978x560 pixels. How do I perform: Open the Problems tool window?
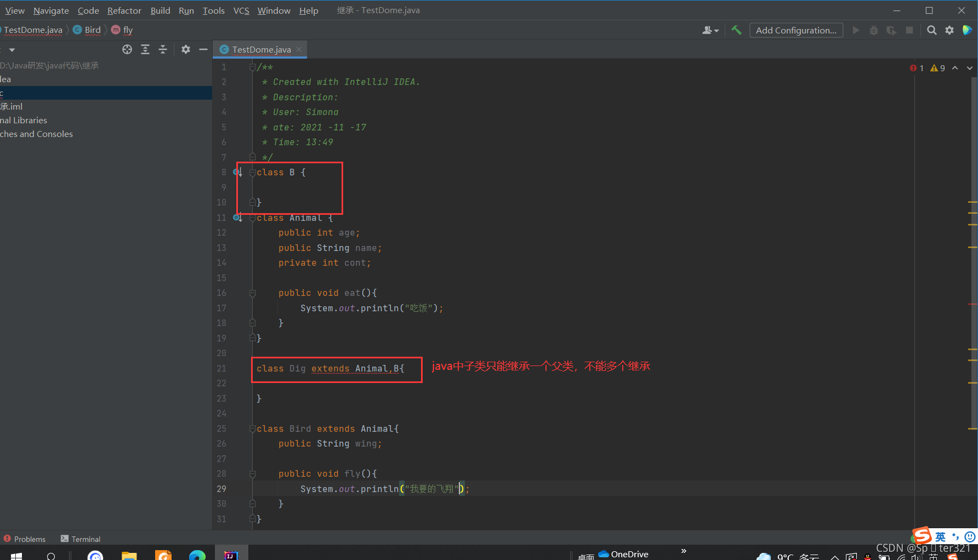25,539
